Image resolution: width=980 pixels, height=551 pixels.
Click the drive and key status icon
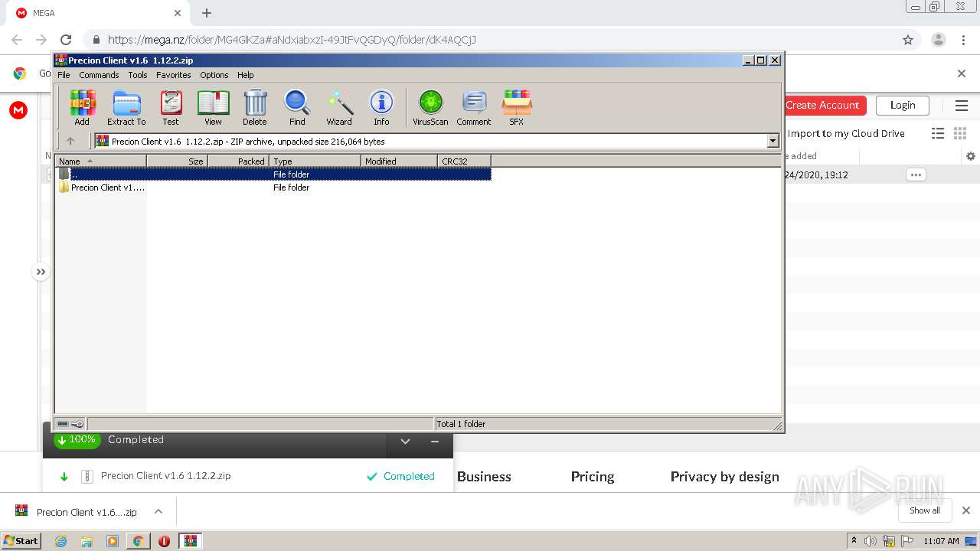tap(70, 423)
